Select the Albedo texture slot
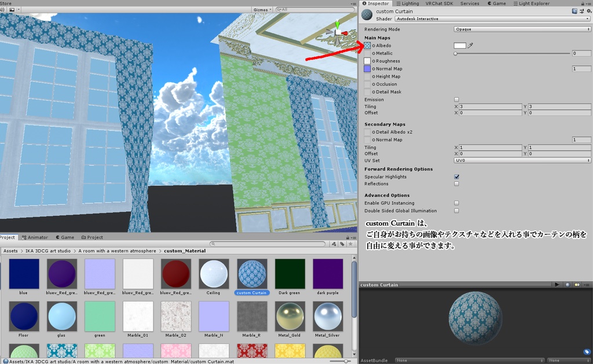593x364 pixels. (x=367, y=45)
